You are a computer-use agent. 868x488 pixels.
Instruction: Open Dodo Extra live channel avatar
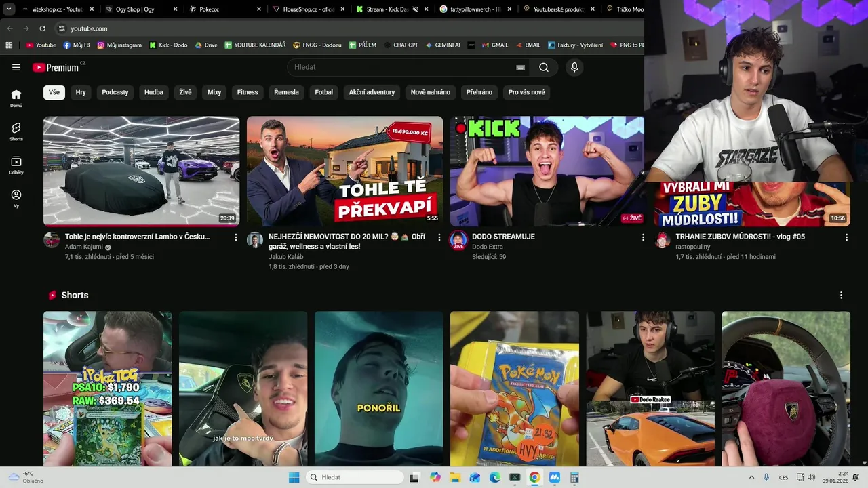click(x=458, y=240)
